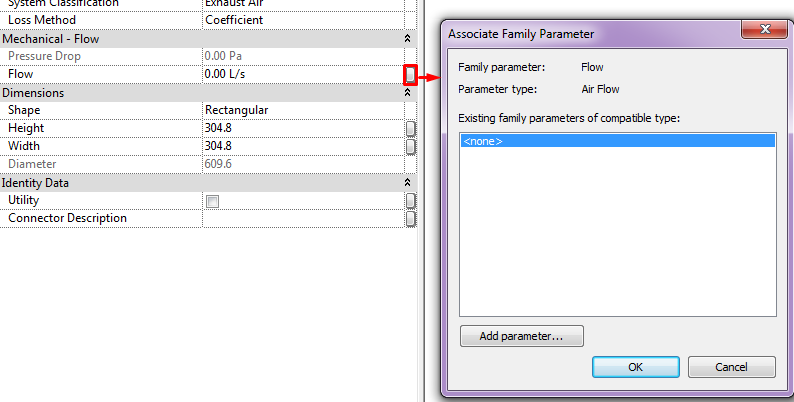The width and height of the screenshot is (794, 402).
Task: Edit the Width value 304.8
Action: pyautogui.click(x=303, y=146)
